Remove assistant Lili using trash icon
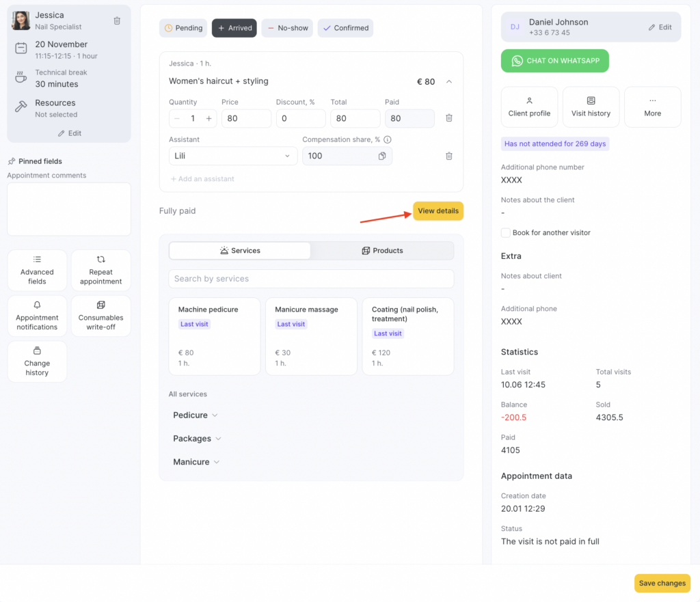700x602 pixels. [x=449, y=156]
